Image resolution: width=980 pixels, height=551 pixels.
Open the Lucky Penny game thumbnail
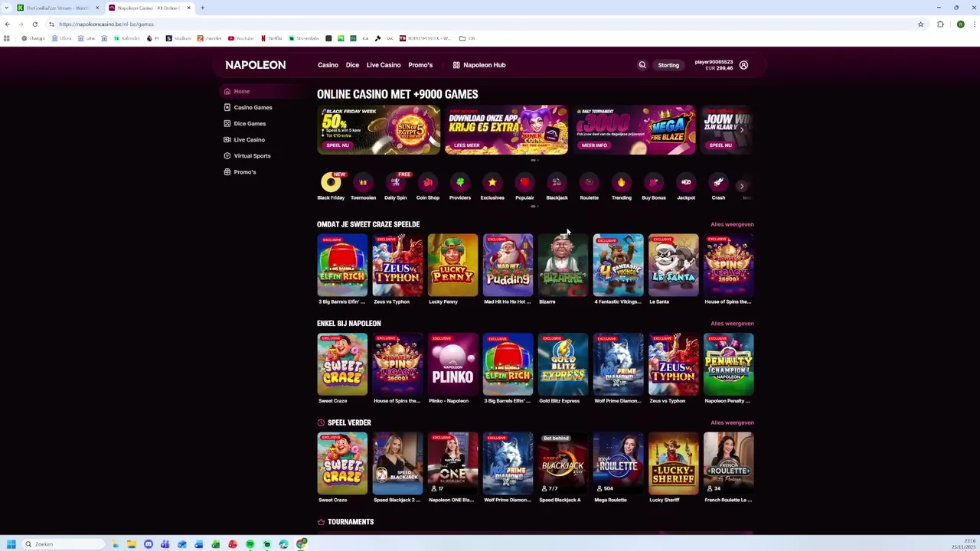(x=452, y=265)
